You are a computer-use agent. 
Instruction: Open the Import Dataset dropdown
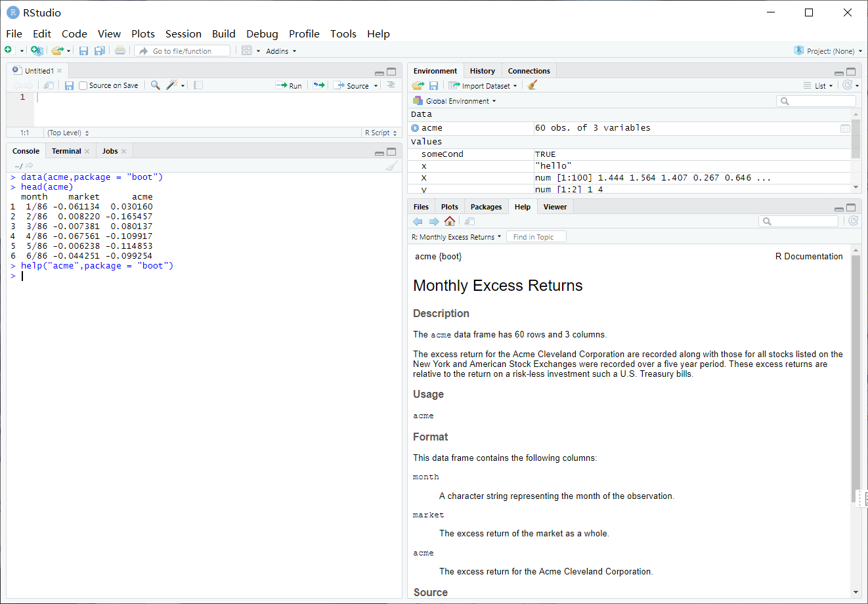[x=483, y=85]
